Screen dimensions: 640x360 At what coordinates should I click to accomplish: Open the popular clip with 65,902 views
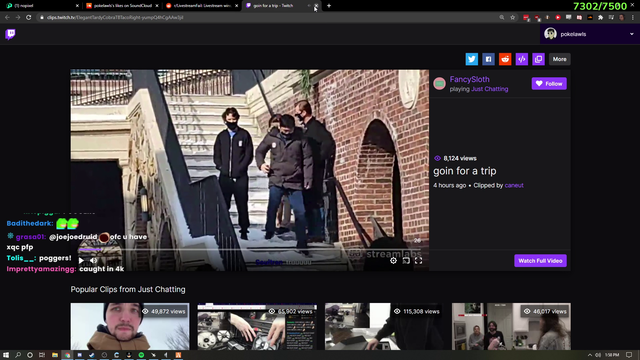[x=257, y=326]
